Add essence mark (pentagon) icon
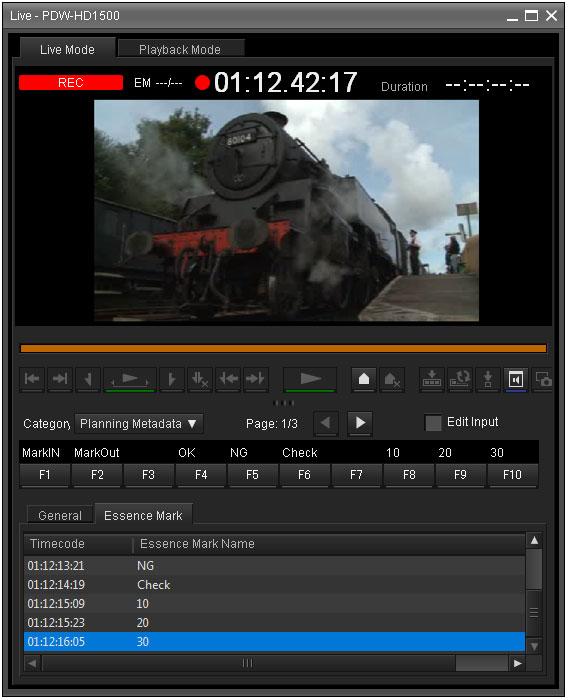This screenshot has width=567, height=699. (364, 379)
